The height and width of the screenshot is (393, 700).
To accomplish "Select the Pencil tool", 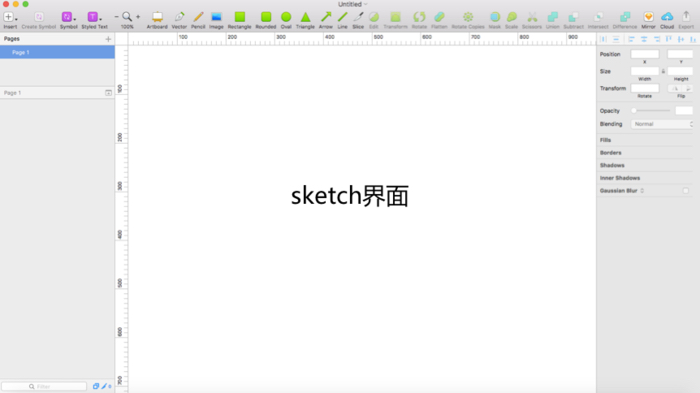I will (x=198, y=17).
